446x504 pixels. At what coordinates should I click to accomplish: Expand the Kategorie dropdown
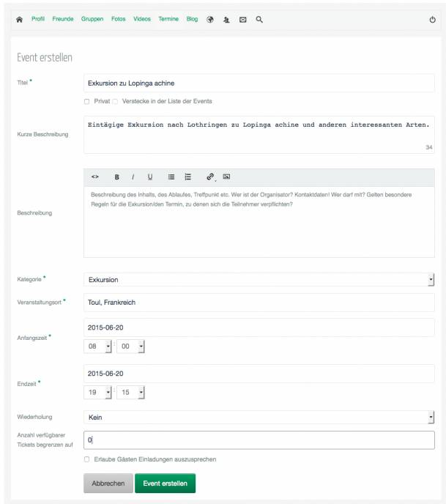[259, 280]
